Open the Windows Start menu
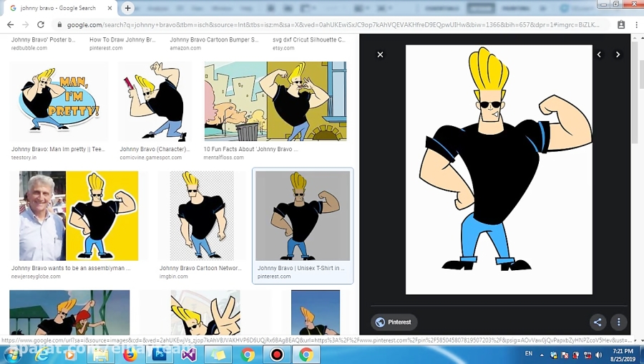The height and width of the screenshot is (364, 644). tap(13, 355)
